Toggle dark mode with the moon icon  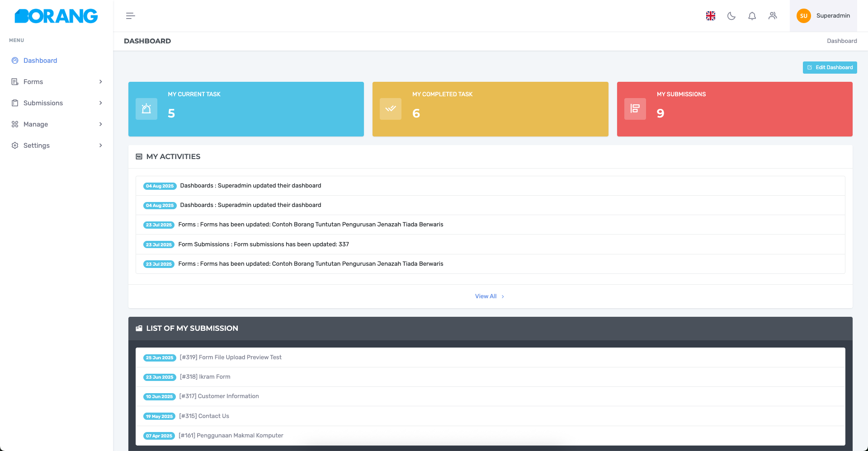(731, 16)
